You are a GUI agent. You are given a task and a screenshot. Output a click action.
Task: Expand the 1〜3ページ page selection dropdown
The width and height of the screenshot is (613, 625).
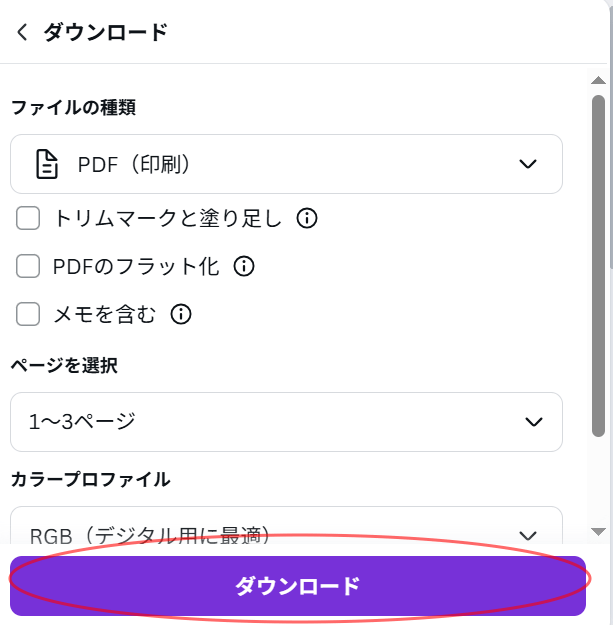(x=286, y=422)
